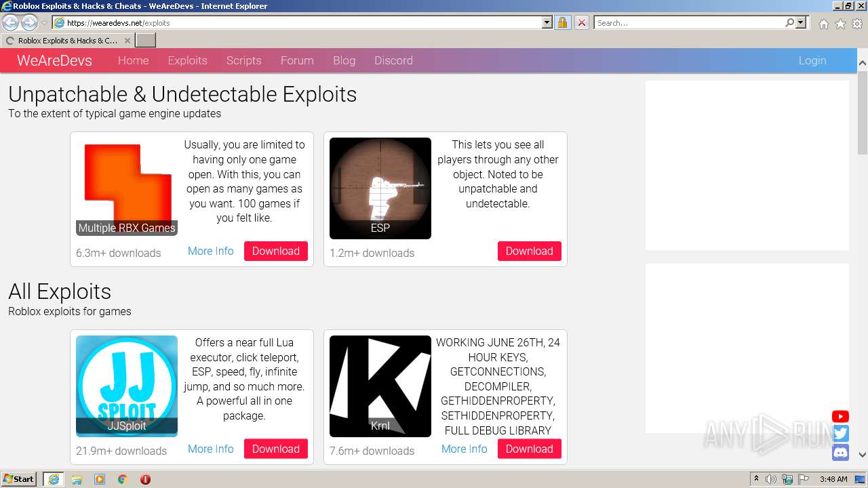Open the IE Home icon

[823, 24]
